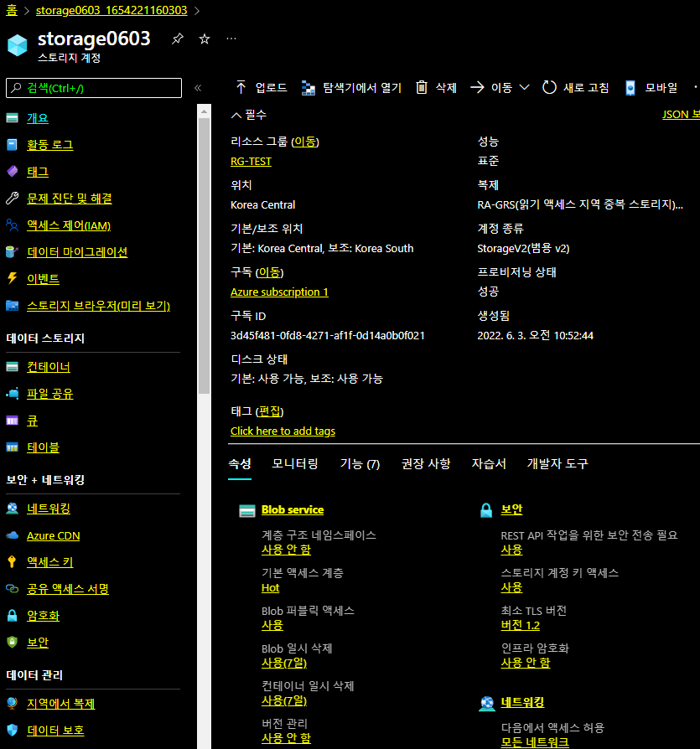
Task: Click the 스토리지 브라우저 icon in sidebar
Action: pos(13,306)
